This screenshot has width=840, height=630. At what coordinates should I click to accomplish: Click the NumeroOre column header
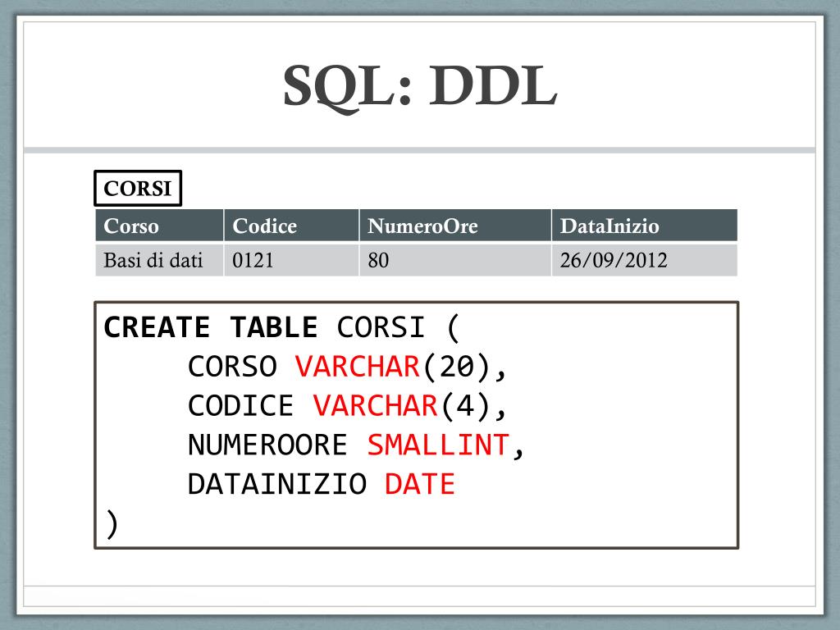455,226
